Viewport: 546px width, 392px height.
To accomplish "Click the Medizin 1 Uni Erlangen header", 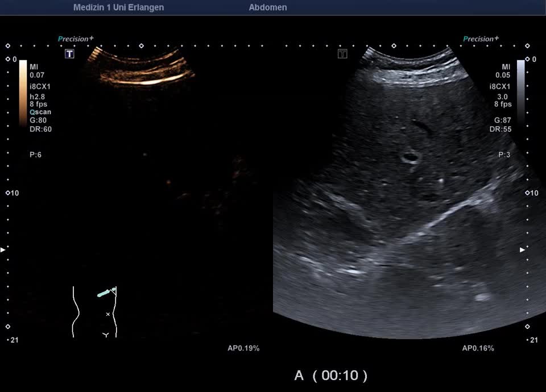I will pos(118,7).
